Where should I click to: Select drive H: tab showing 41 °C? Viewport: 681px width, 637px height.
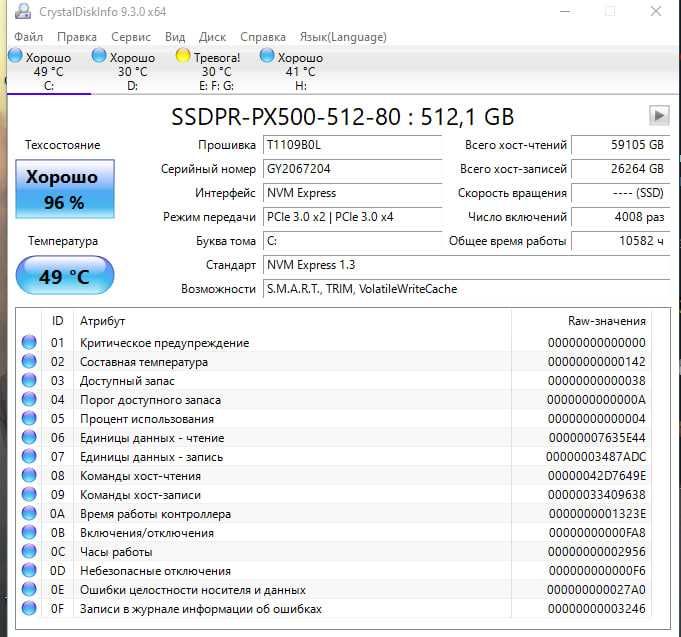click(x=301, y=70)
